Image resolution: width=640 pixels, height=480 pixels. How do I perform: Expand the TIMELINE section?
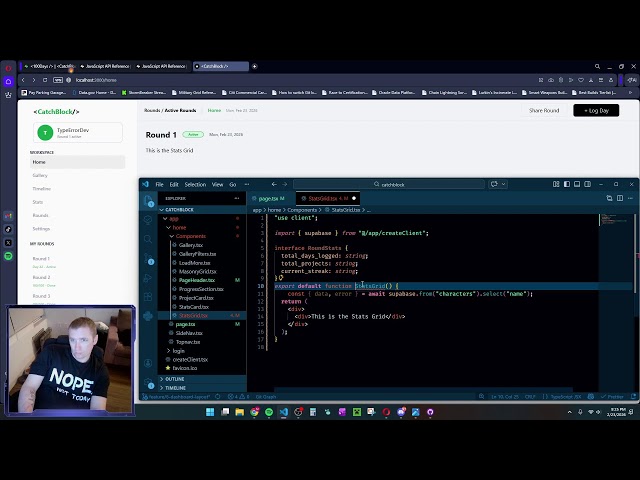click(x=202, y=388)
